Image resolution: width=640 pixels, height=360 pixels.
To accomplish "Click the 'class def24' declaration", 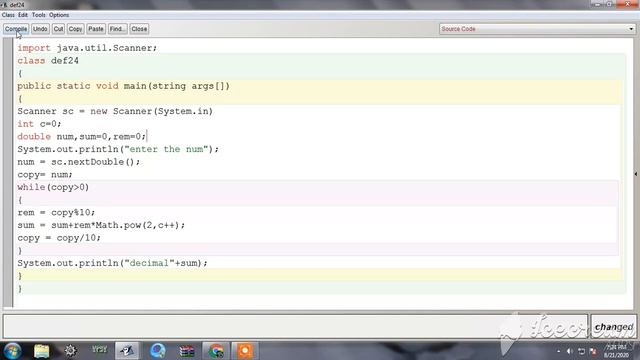I will (x=48, y=61).
